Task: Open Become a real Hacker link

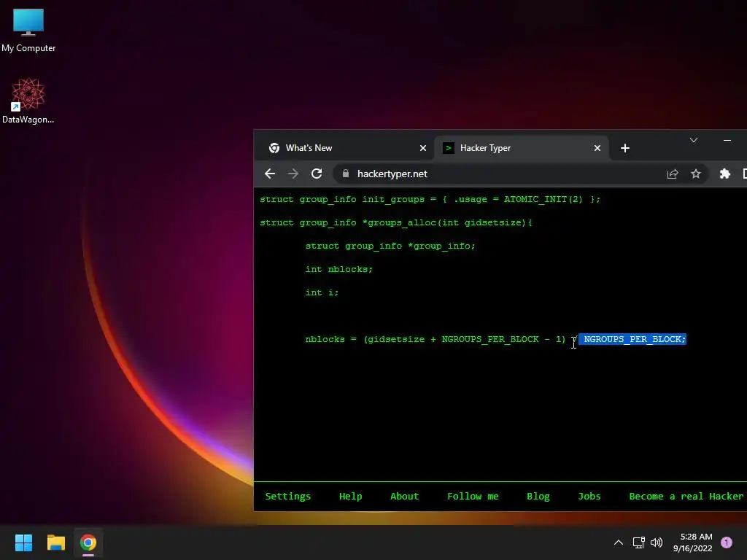Action: click(x=686, y=496)
